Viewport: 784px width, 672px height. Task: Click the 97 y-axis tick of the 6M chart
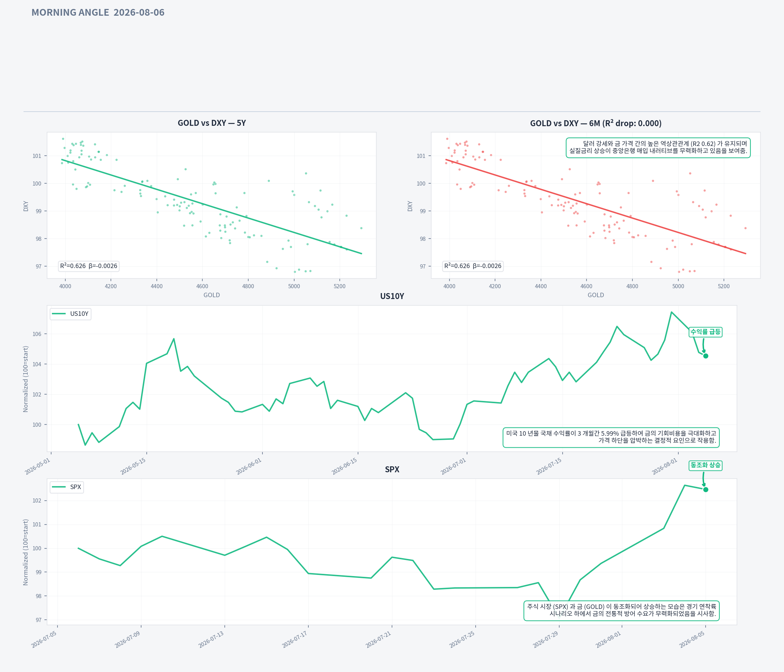point(423,267)
